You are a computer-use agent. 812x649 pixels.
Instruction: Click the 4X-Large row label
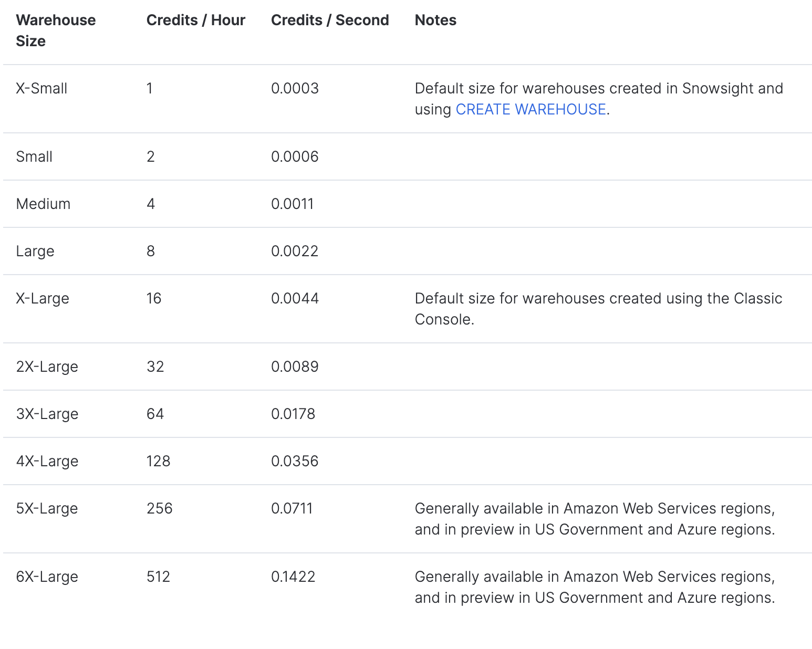pos(47,461)
